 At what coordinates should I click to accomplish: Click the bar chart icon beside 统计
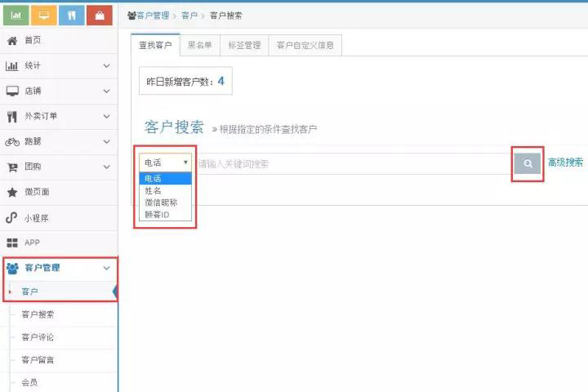tap(12, 66)
